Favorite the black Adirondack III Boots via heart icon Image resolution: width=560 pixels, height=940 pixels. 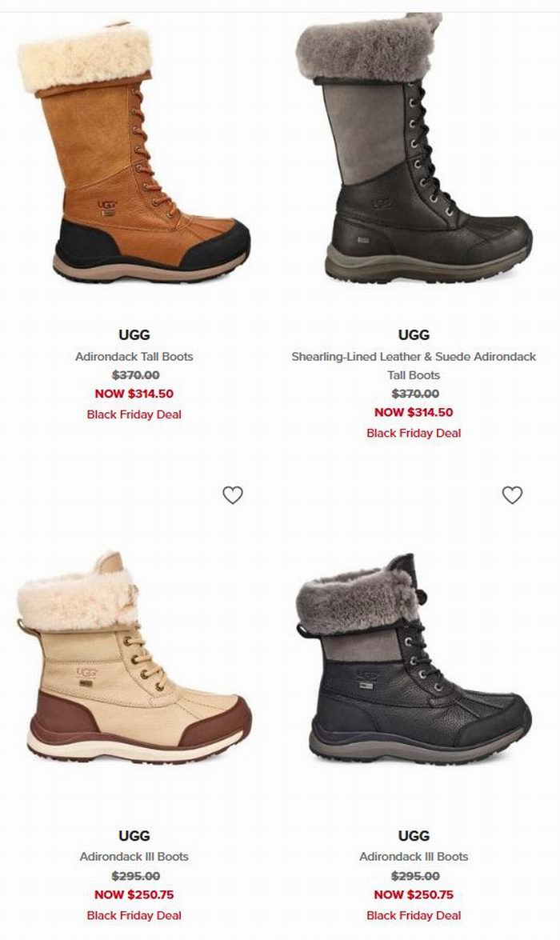coord(512,495)
